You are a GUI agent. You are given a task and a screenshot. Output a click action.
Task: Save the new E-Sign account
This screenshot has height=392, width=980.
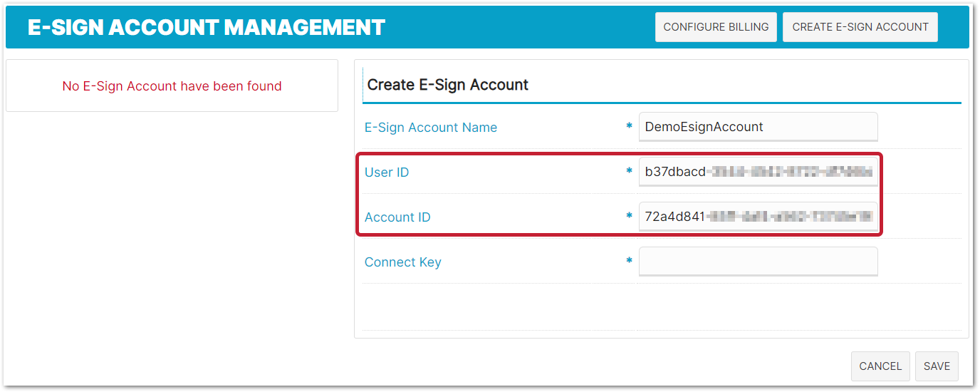[937, 366]
